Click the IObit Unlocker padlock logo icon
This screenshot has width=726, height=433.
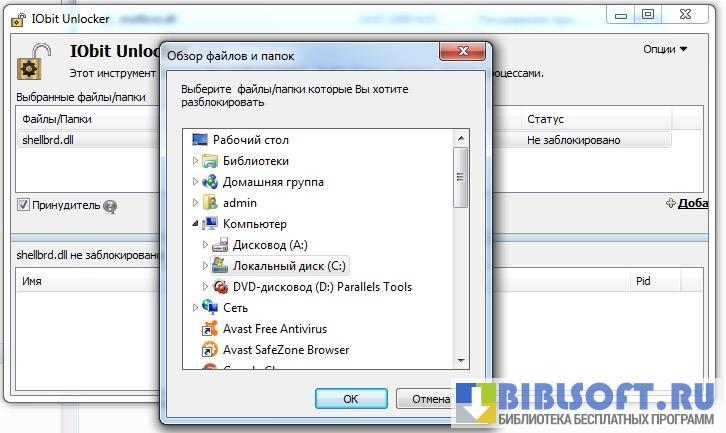pos(33,62)
